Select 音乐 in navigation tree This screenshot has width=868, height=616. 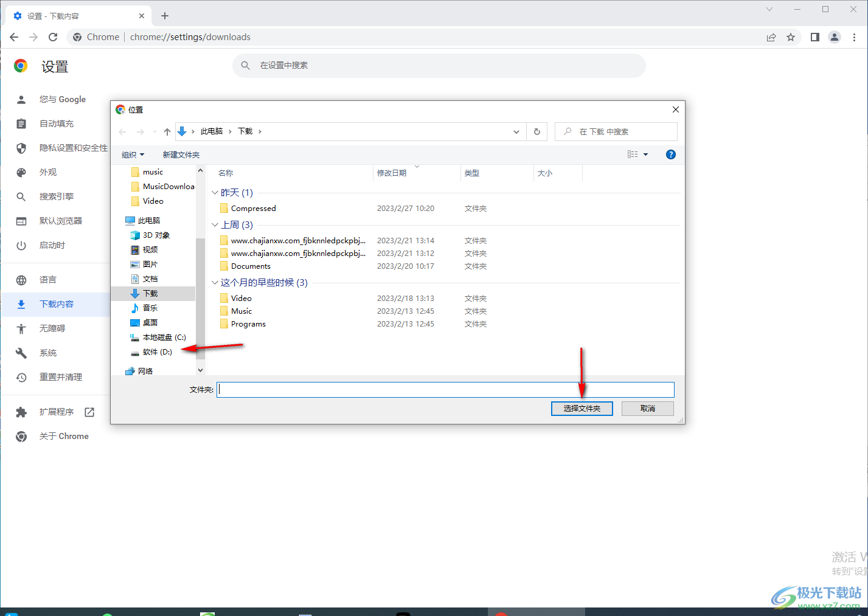144,308
